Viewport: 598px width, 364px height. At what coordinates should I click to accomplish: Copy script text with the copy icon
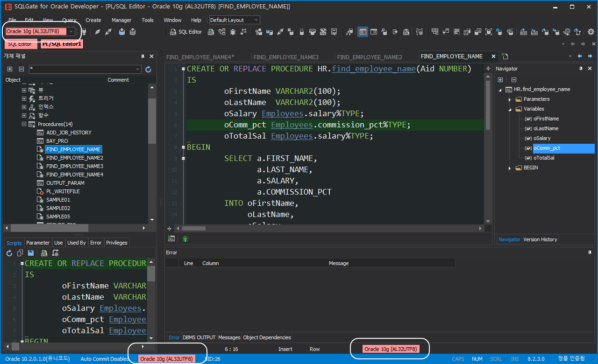[x=19, y=252]
